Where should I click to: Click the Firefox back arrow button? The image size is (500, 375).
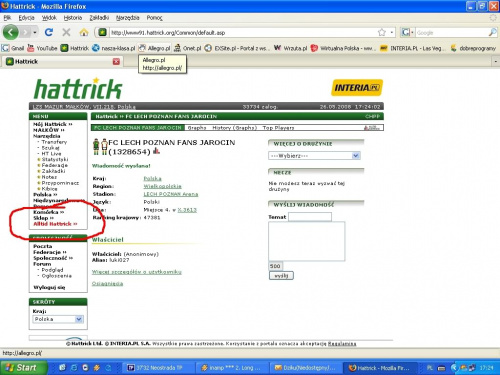point(11,32)
